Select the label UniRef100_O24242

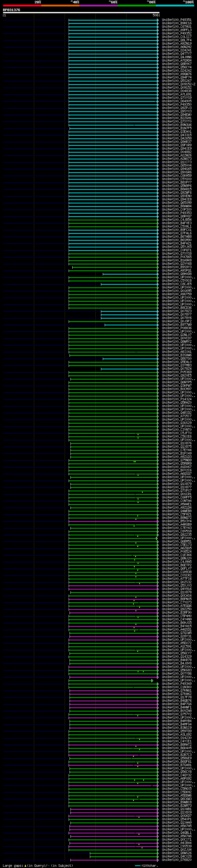pos(176,71)
